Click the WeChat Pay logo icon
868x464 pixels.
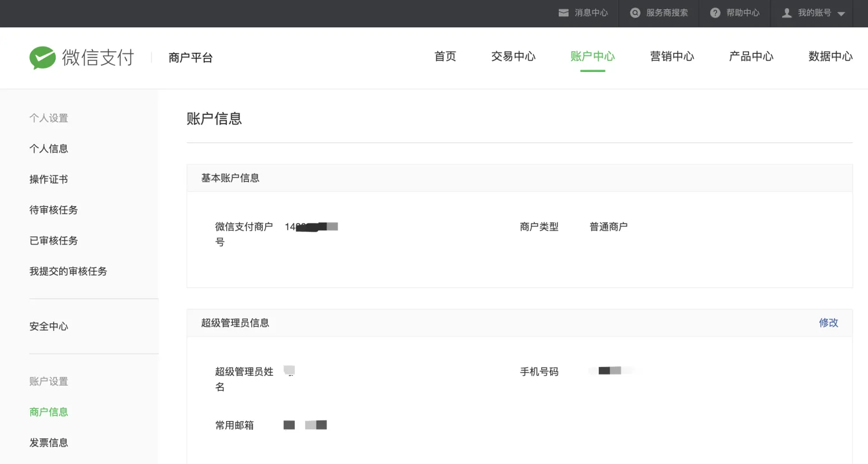[42, 58]
